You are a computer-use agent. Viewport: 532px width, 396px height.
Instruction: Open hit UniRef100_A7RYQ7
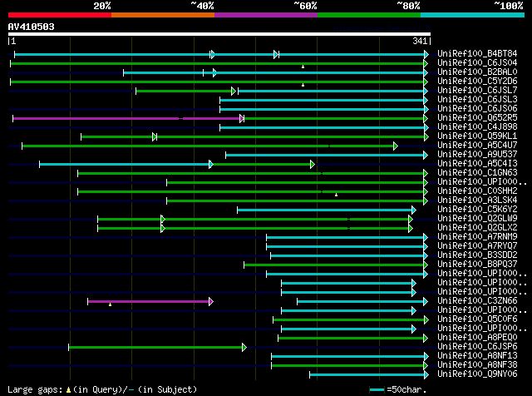[477, 246]
